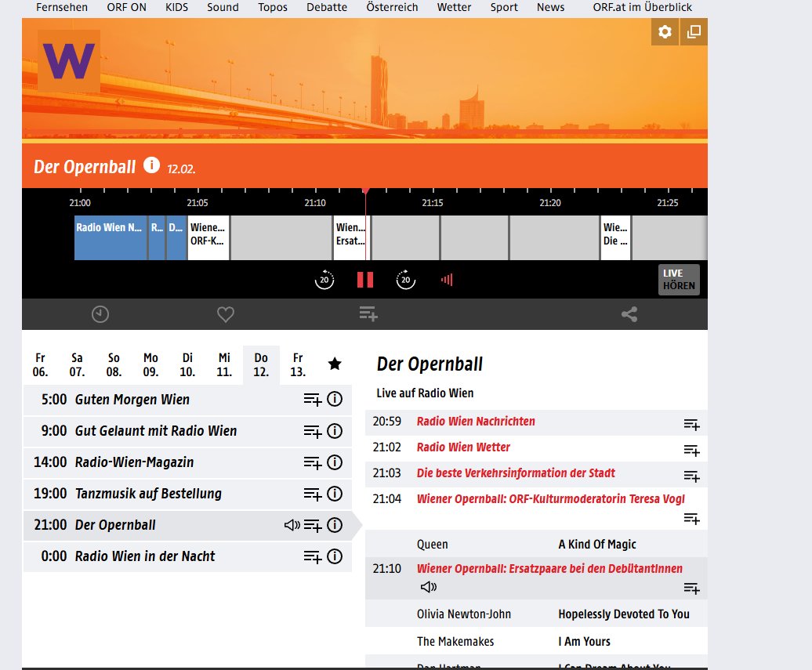Add Radio Wien in der Nacht to playlist
This screenshot has height=670, width=812.
point(312,556)
